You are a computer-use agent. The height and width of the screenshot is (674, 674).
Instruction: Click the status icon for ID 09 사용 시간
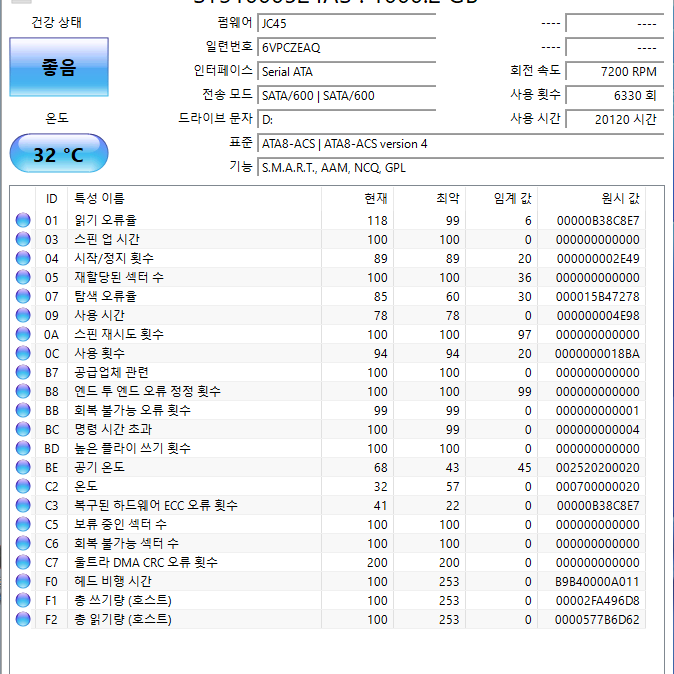(x=23, y=315)
